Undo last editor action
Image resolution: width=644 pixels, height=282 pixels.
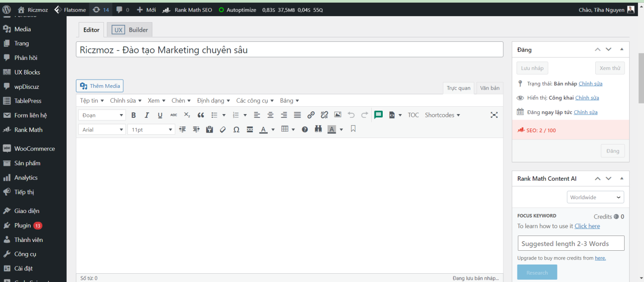tap(351, 115)
